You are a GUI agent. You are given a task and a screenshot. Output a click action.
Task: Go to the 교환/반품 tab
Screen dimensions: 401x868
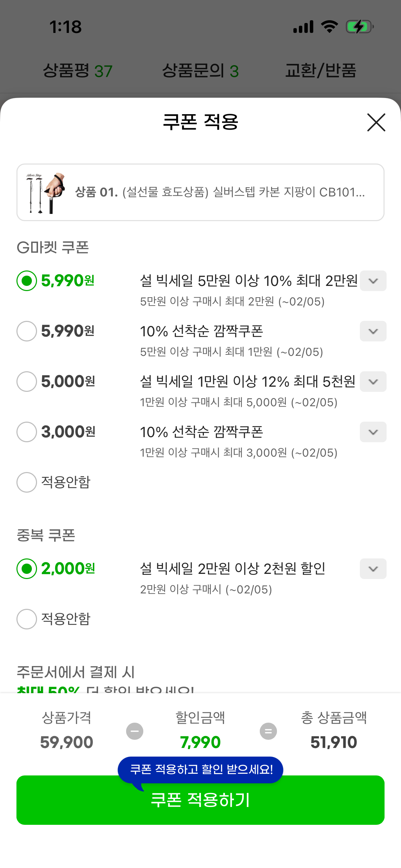pos(320,71)
